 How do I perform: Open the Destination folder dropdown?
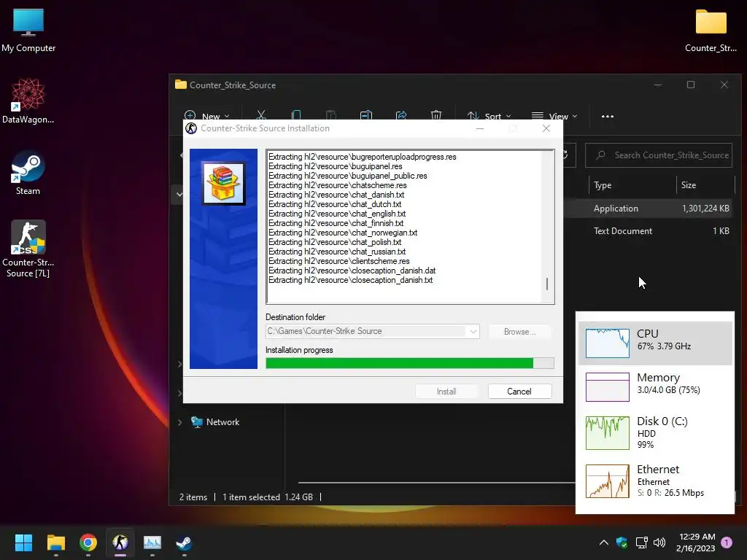coord(473,332)
